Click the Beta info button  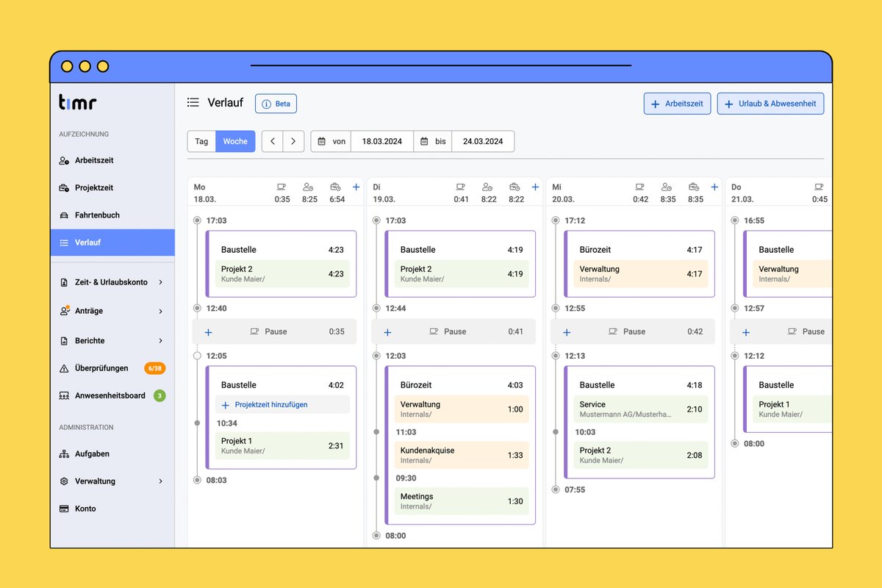click(x=276, y=104)
